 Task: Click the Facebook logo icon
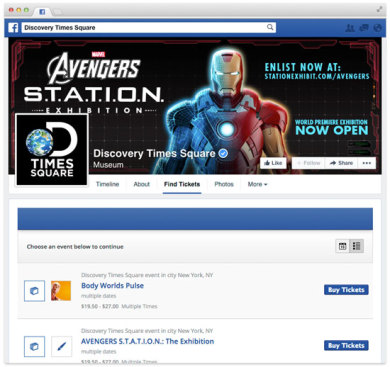13,28
